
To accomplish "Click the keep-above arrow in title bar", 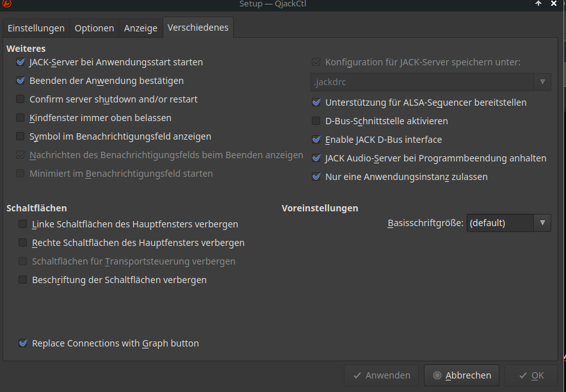I will [x=538, y=4].
